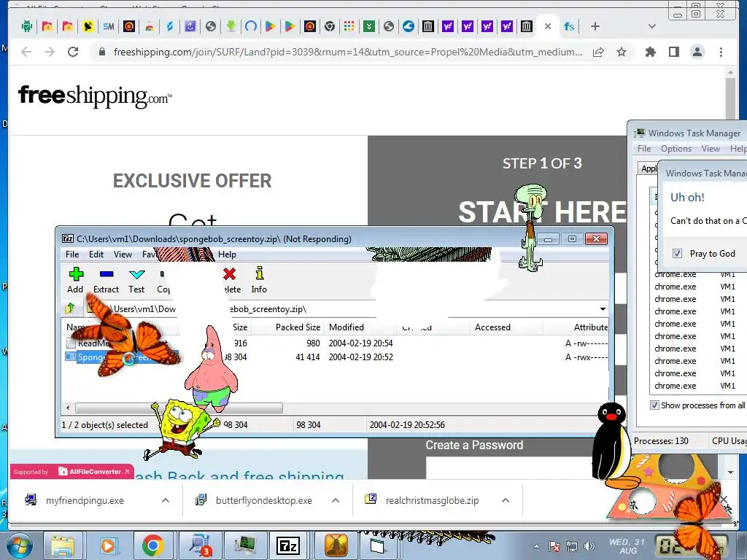Expand options for realchristmasglobe.zip download
747x560 pixels.
pyautogui.click(x=506, y=500)
